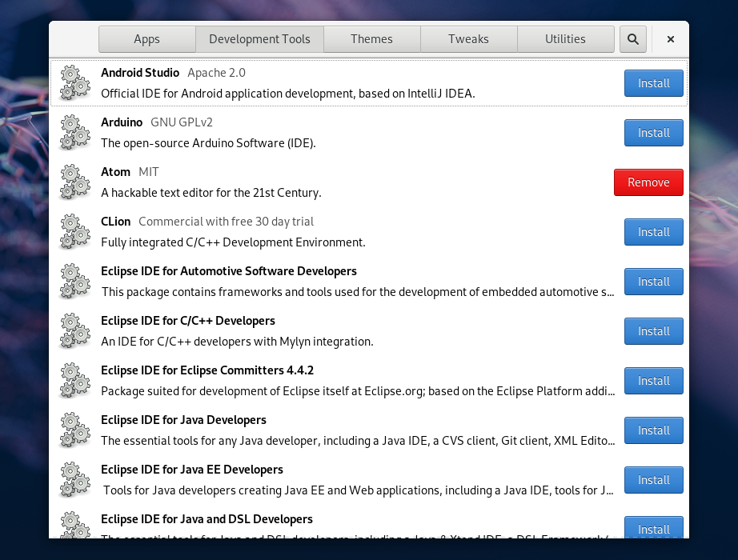Install Eclipse IDE for Java EE Developers
The width and height of the screenshot is (738, 560).
tap(653, 479)
